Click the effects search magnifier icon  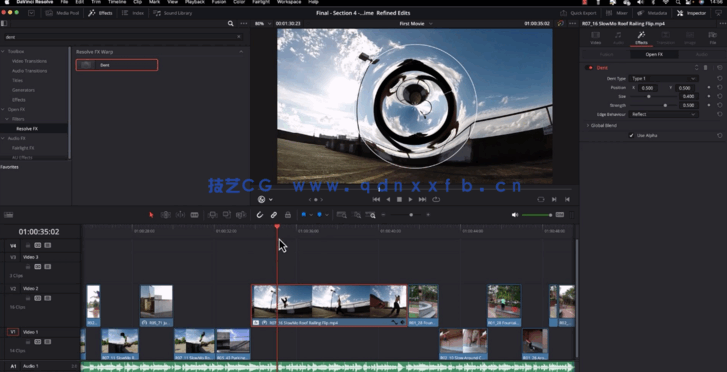click(x=230, y=23)
